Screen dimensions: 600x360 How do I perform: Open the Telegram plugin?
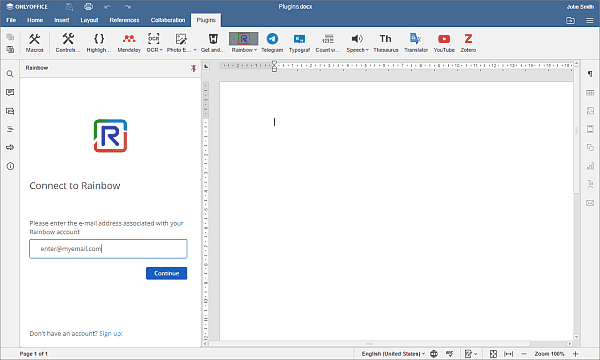[272, 42]
